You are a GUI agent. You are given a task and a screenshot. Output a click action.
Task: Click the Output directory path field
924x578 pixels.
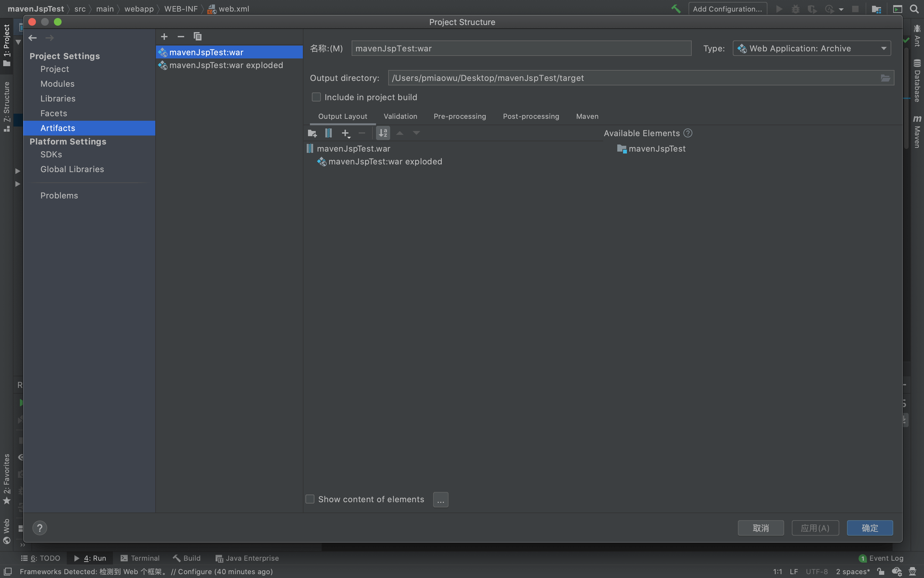point(634,78)
